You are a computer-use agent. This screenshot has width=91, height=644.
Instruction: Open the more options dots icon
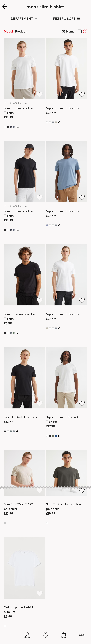82,635
